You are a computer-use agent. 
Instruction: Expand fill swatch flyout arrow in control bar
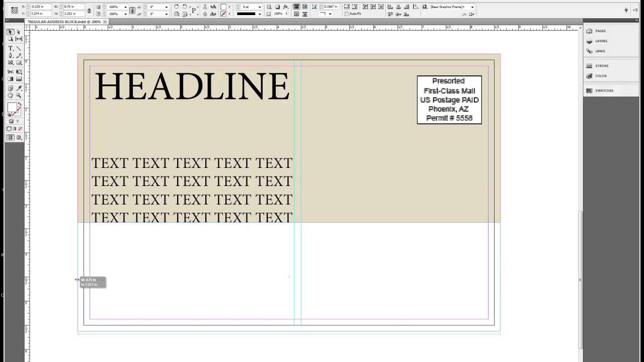tap(230, 7)
